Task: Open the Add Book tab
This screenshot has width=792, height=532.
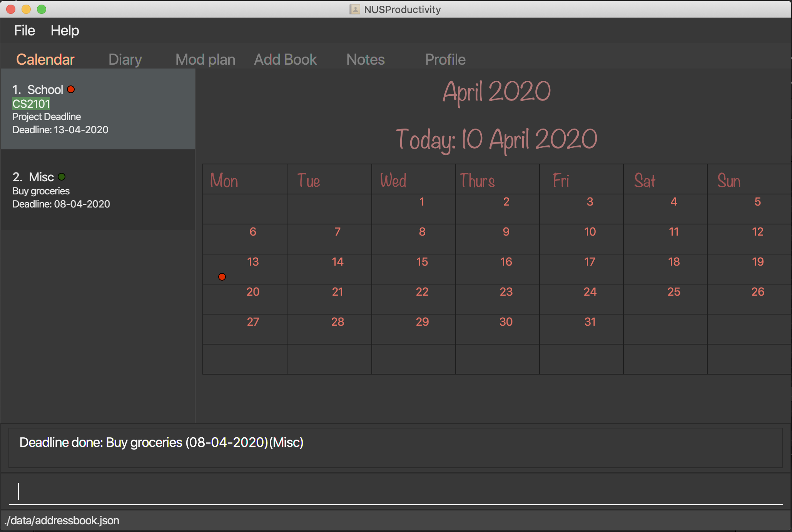Action: 285,59
